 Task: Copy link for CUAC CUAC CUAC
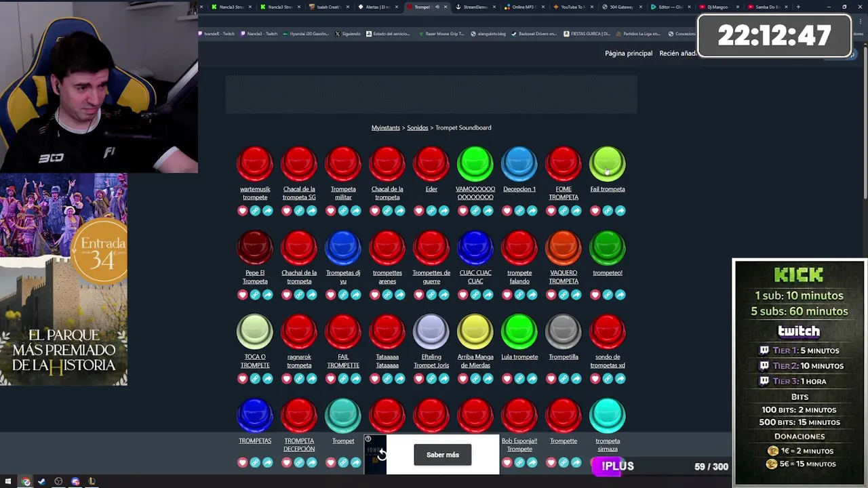[x=475, y=295]
